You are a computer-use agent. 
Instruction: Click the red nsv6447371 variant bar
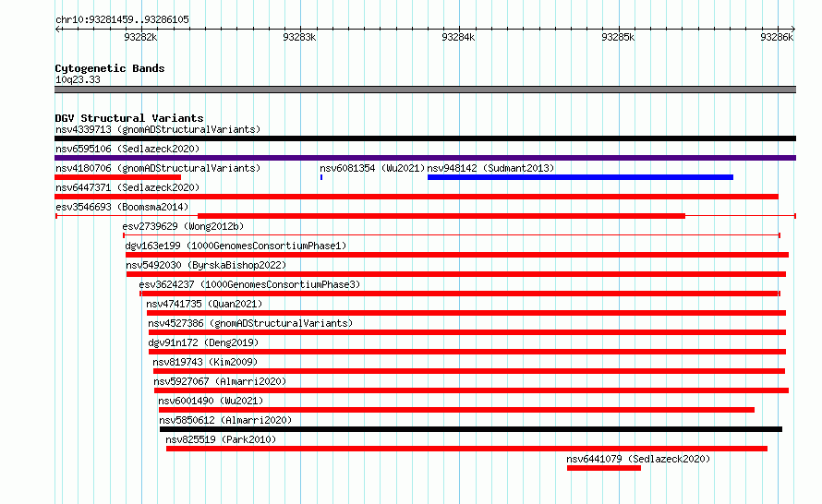pos(417,197)
